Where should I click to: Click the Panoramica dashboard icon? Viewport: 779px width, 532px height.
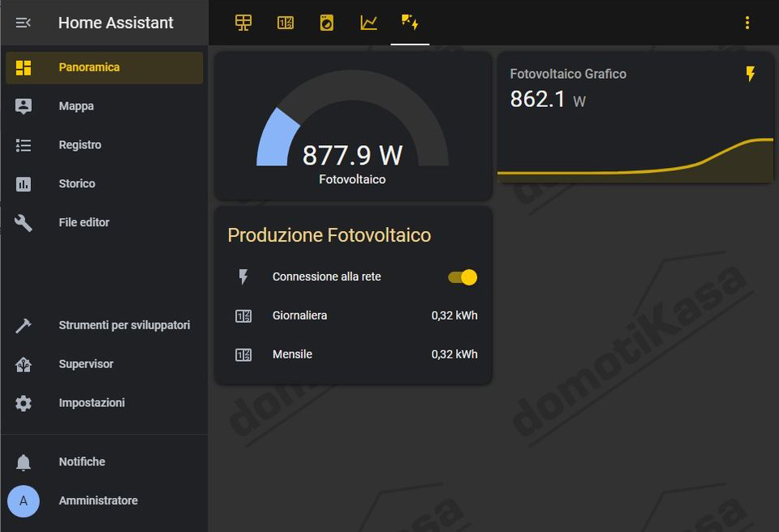tap(24, 67)
